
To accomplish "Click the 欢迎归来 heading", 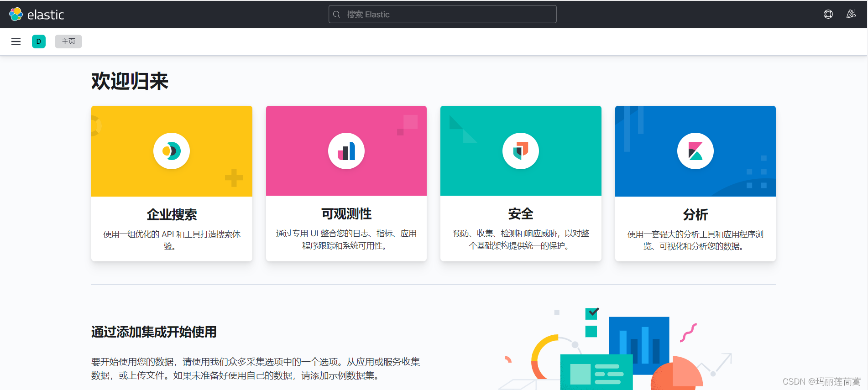I will pyautogui.click(x=130, y=81).
